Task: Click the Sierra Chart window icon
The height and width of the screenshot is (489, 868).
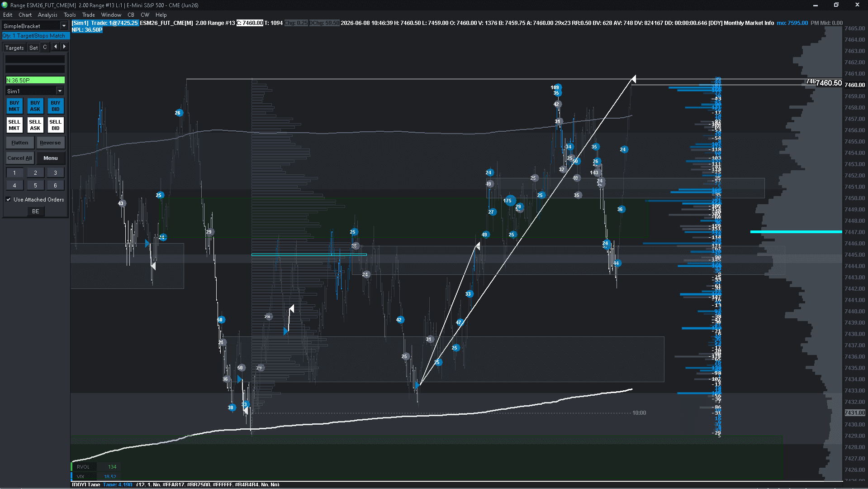Action: pos(5,5)
